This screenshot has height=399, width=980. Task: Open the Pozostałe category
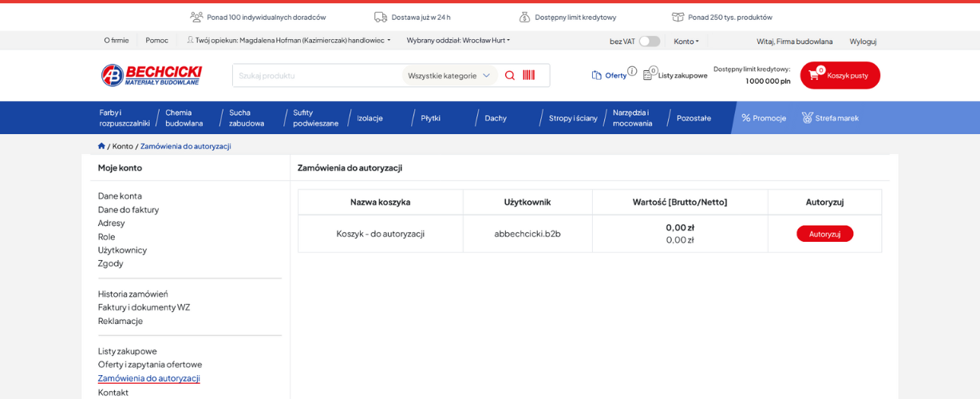[x=694, y=118]
